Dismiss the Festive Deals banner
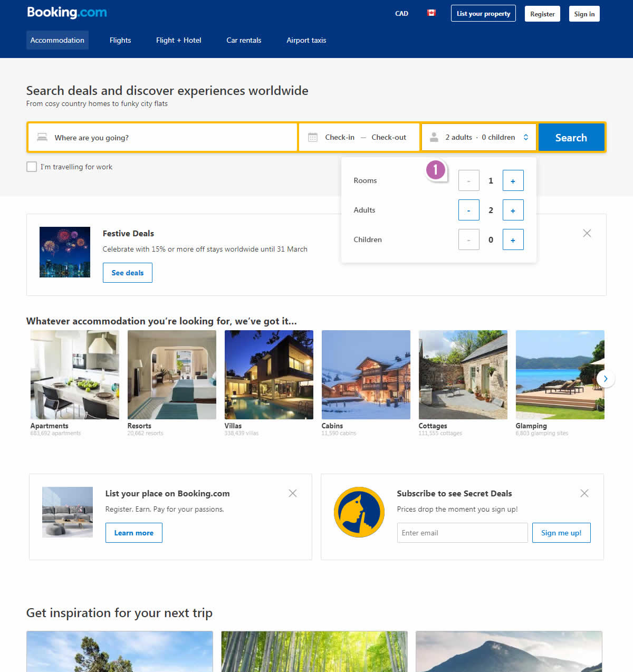 (x=587, y=233)
